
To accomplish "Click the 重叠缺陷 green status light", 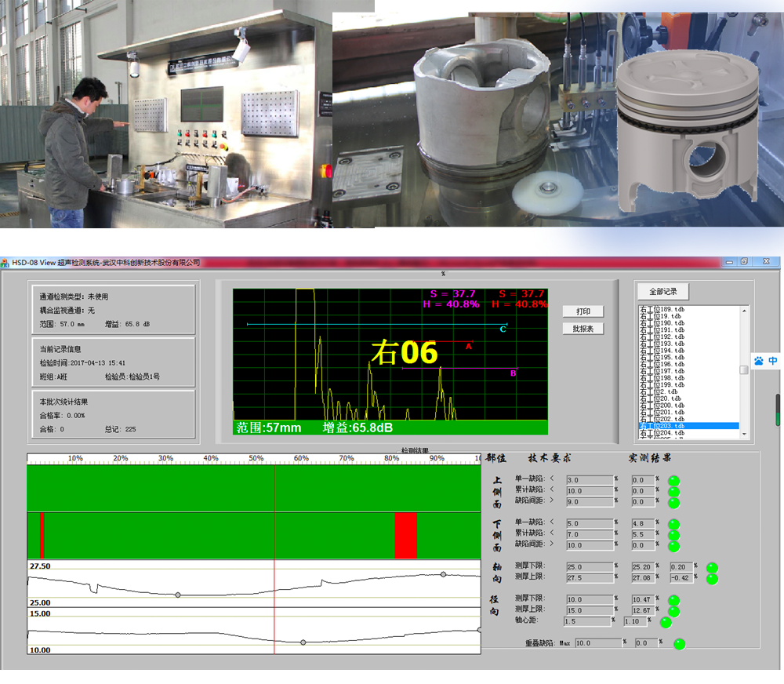I will (679, 644).
